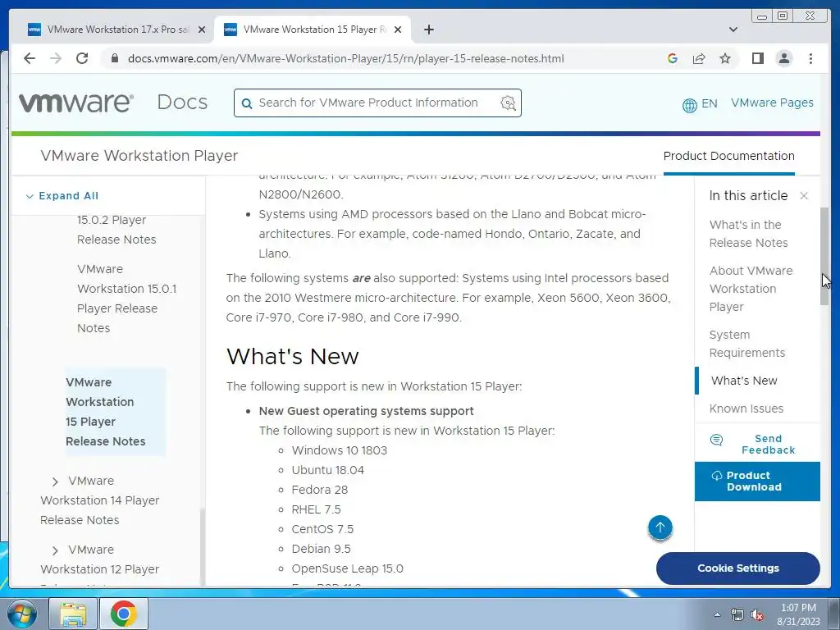Click the address bar URL
The height and width of the screenshot is (630, 840).
[x=345, y=58]
